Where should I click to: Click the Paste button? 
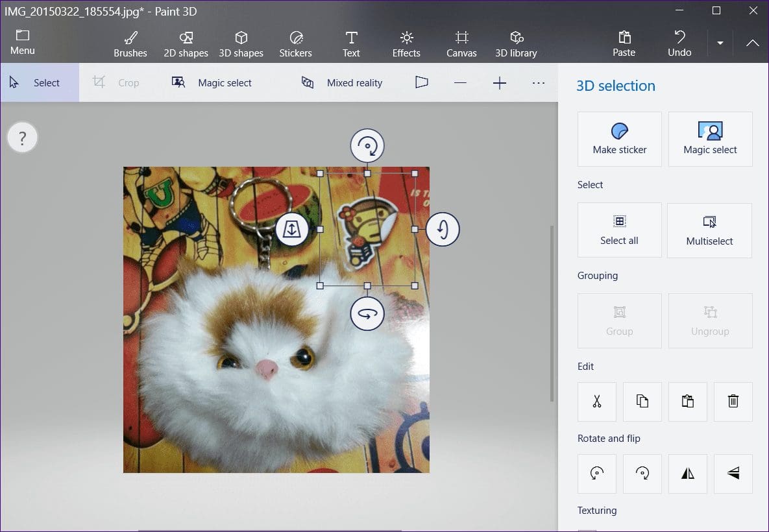pyautogui.click(x=624, y=44)
